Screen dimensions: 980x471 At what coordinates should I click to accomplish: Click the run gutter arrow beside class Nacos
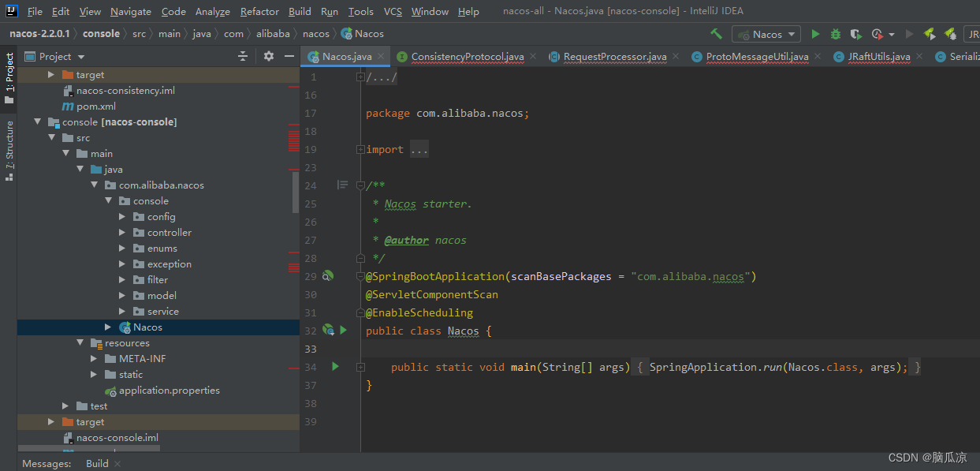point(343,331)
